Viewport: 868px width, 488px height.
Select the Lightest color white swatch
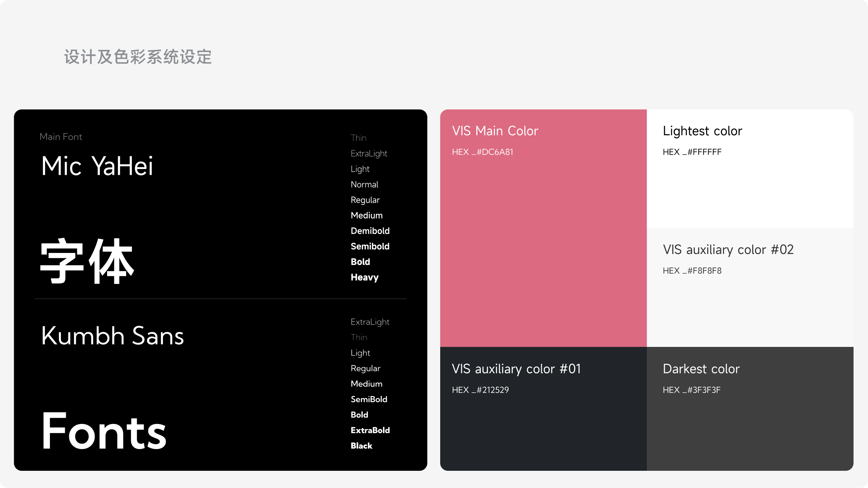click(750, 186)
